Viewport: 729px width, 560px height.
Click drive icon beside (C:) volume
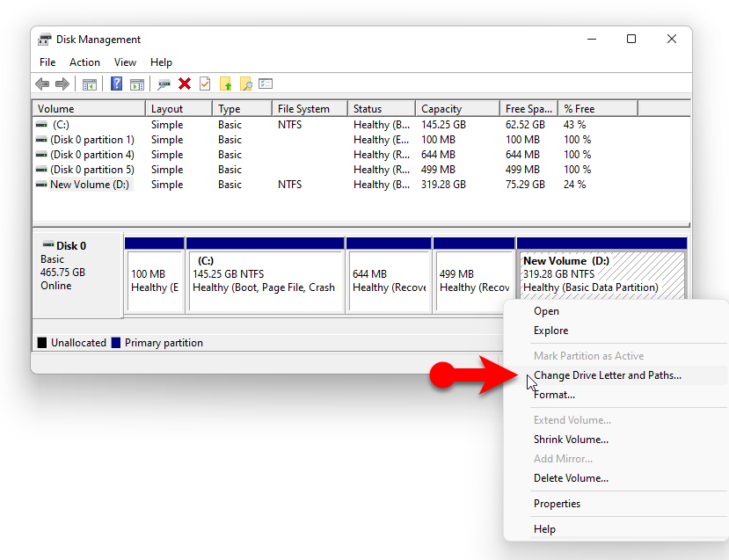point(42,125)
